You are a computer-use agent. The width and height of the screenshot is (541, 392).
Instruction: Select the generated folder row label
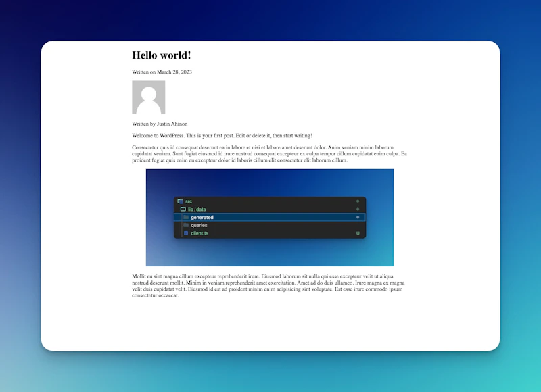202,217
